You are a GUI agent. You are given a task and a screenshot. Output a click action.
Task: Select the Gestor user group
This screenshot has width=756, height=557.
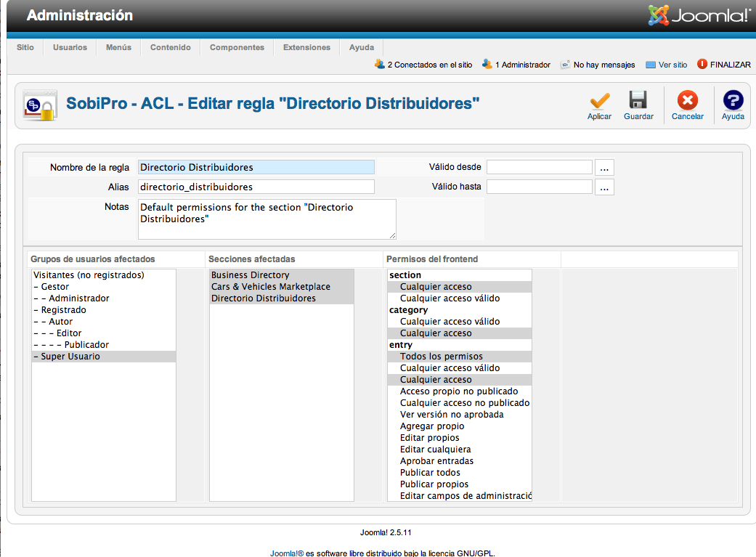pos(104,286)
